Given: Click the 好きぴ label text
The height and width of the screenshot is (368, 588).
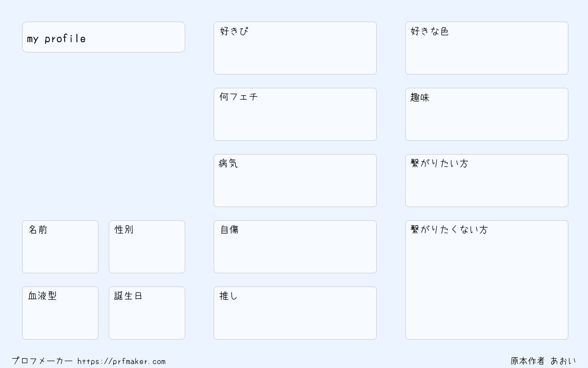Looking at the screenshot, I should click(x=234, y=31).
